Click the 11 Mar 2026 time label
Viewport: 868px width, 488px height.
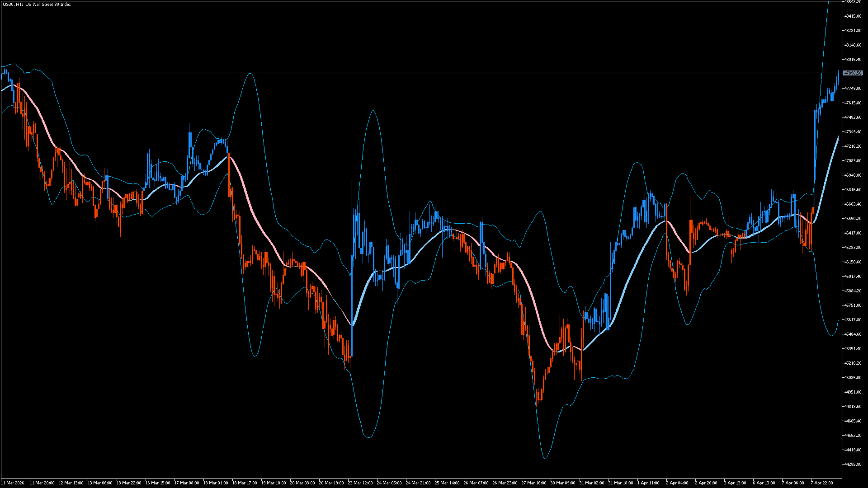pyautogui.click(x=13, y=483)
